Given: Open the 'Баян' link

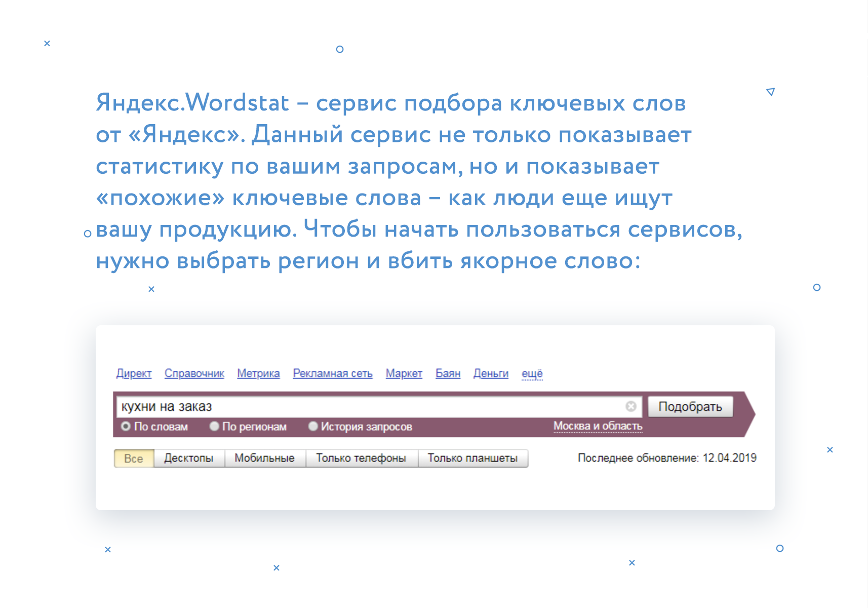Looking at the screenshot, I should coord(448,373).
